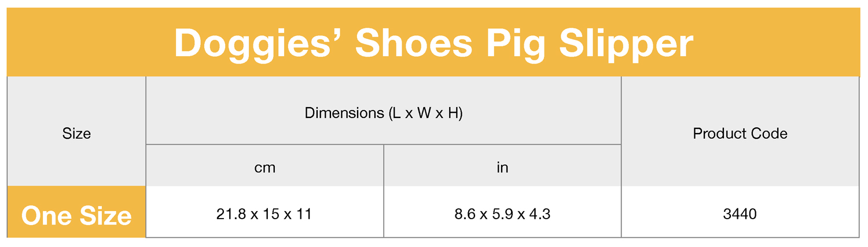Viewport: 868px width, 247px height.
Task: Click the 21.8 length value in cm
Action: (x=230, y=214)
